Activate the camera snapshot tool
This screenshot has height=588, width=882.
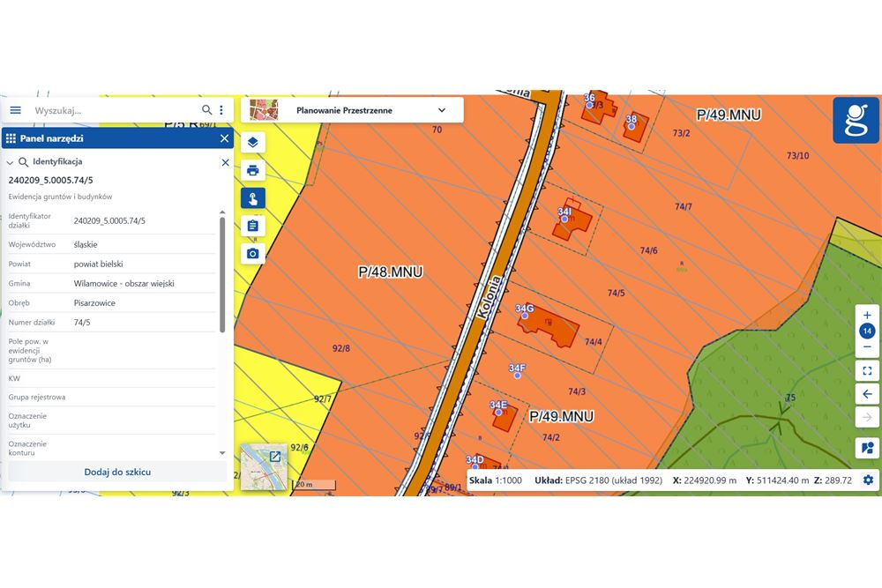(253, 253)
